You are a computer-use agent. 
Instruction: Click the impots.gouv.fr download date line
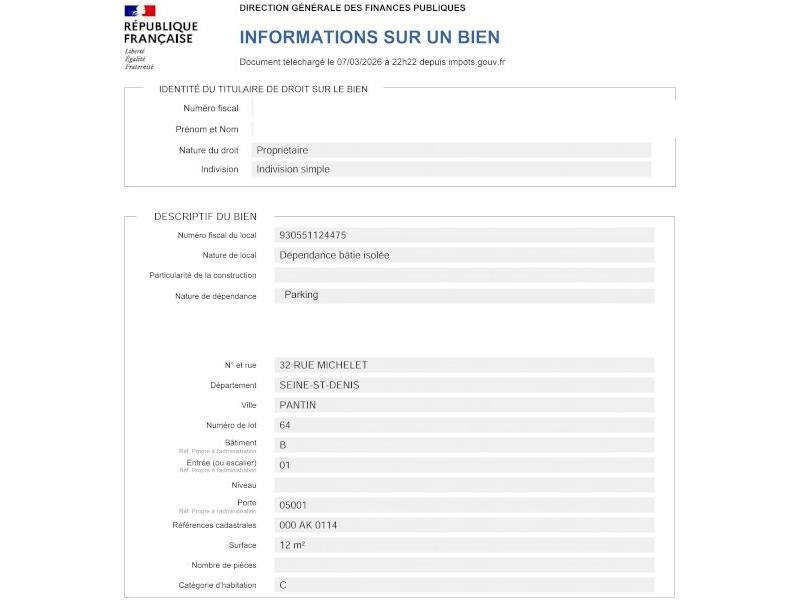[x=372, y=62]
